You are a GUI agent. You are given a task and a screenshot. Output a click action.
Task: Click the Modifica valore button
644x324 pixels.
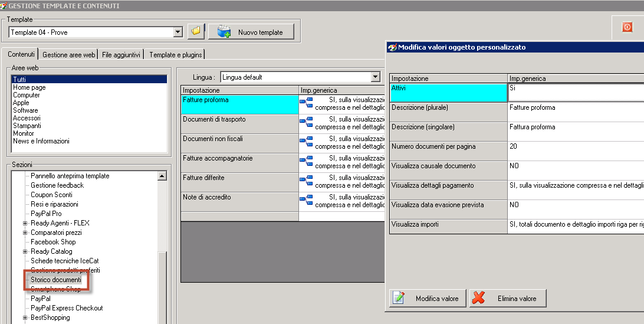pyautogui.click(x=428, y=298)
